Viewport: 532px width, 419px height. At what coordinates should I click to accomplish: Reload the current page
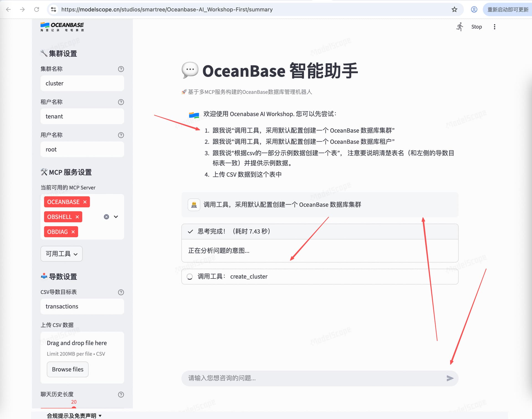tap(37, 9)
